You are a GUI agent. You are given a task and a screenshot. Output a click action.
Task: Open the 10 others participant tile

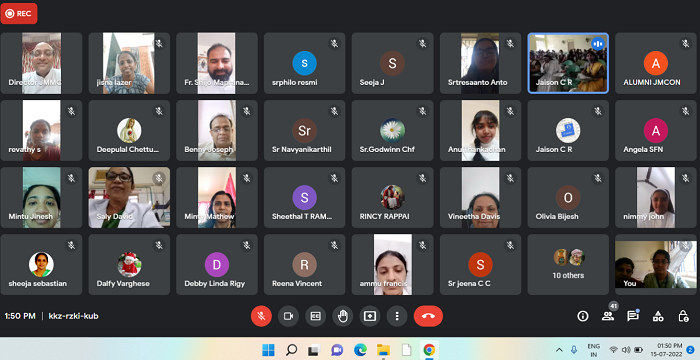(568, 264)
